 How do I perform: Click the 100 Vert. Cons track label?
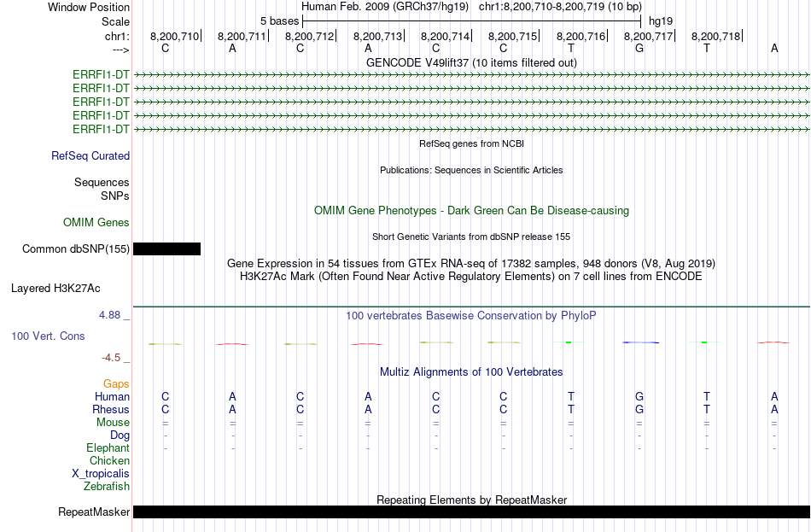point(48,336)
